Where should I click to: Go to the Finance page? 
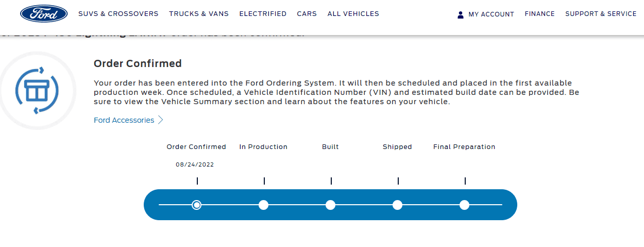(539, 14)
